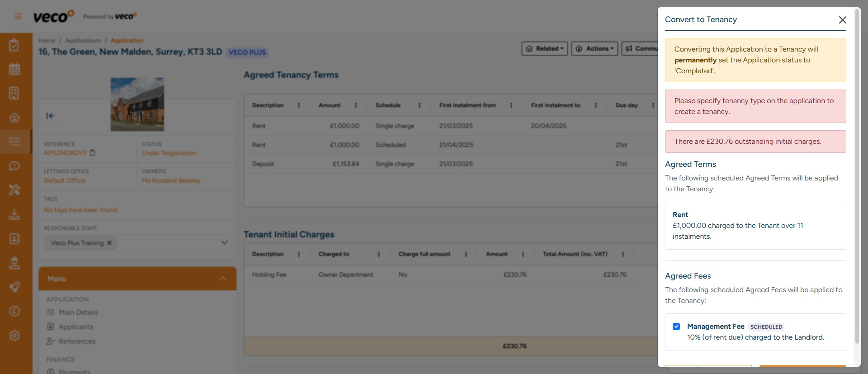Image resolution: width=868 pixels, height=374 pixels.
Task: Click the Rent card in Agreed Terms
Action: (x=755, y=226)
